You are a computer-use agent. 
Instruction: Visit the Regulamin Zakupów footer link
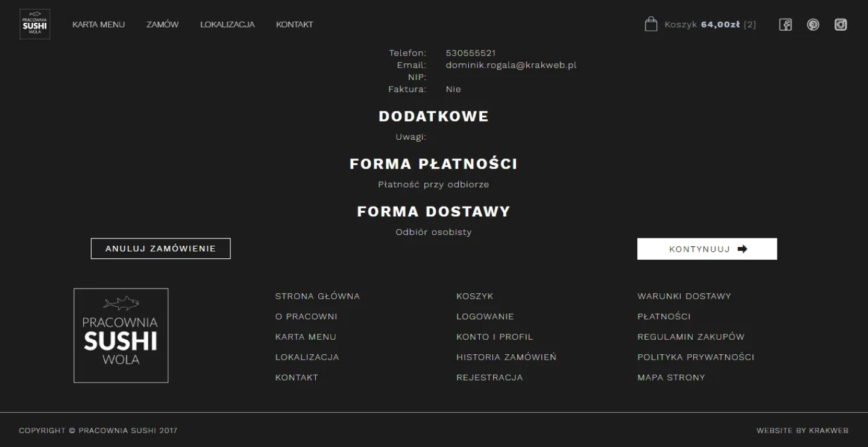pos(691,337)
